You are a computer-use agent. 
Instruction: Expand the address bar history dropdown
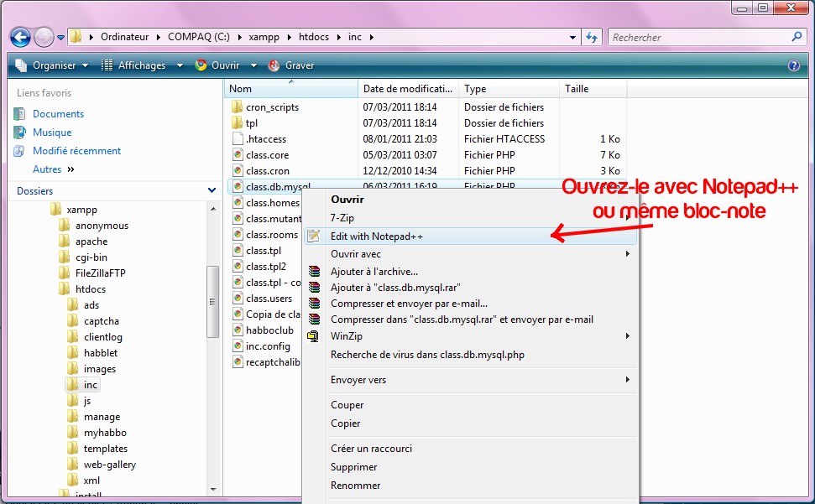pos(572,38)
